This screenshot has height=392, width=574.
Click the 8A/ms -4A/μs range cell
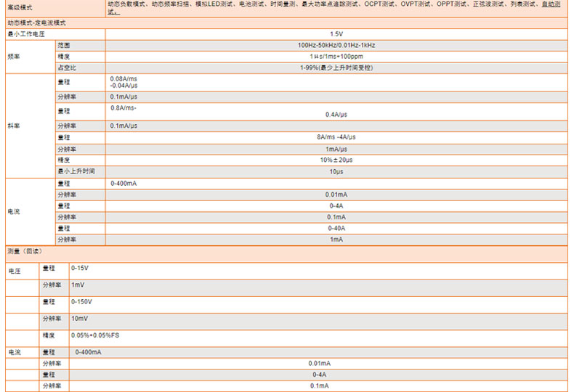point(336,137)
